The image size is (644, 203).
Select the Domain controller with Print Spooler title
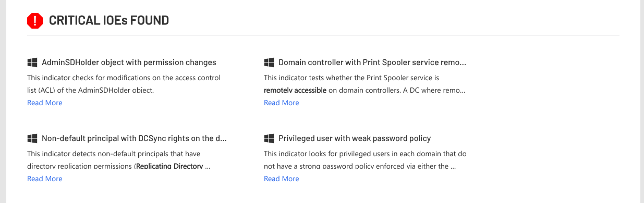pos(372,62)
